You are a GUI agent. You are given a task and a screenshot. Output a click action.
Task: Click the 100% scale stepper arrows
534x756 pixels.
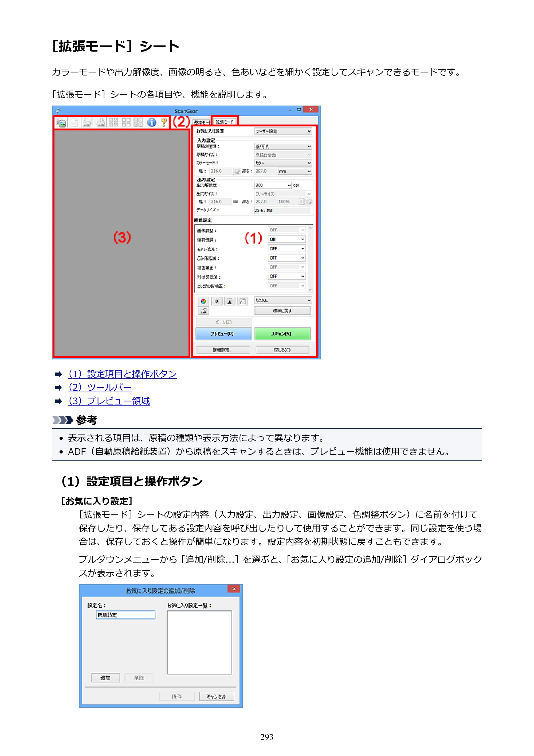[x=301, y=202]
